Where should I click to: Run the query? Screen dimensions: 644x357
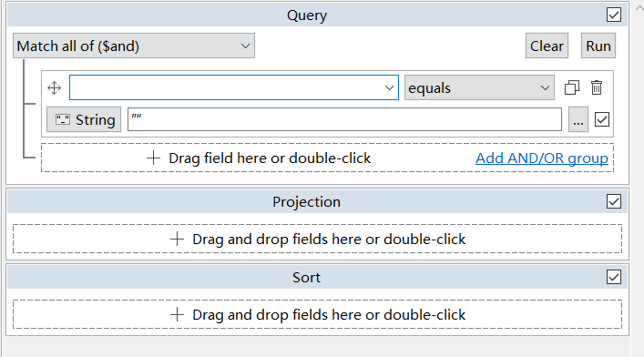[598, 46]
